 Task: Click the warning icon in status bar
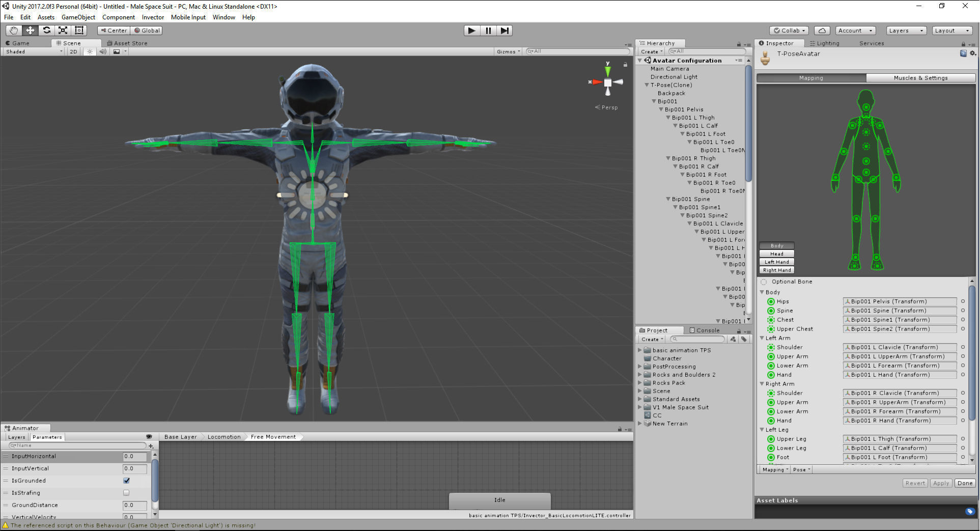[6, 525]
